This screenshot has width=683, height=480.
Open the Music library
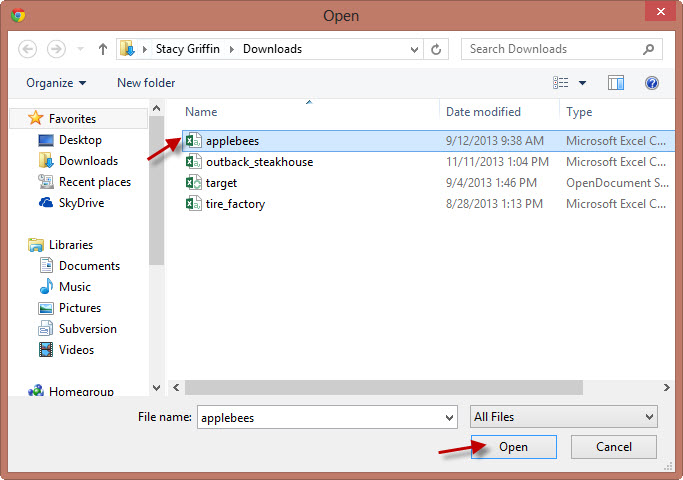[x=74, y=287]
